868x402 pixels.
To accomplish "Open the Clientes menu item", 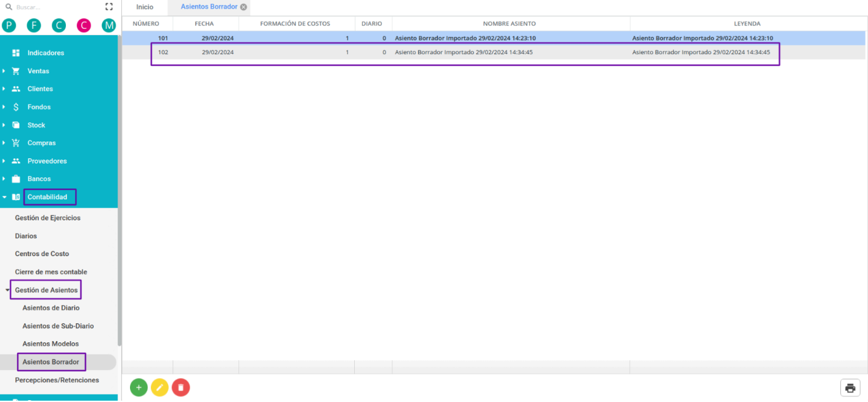I will tap(40, 89).
